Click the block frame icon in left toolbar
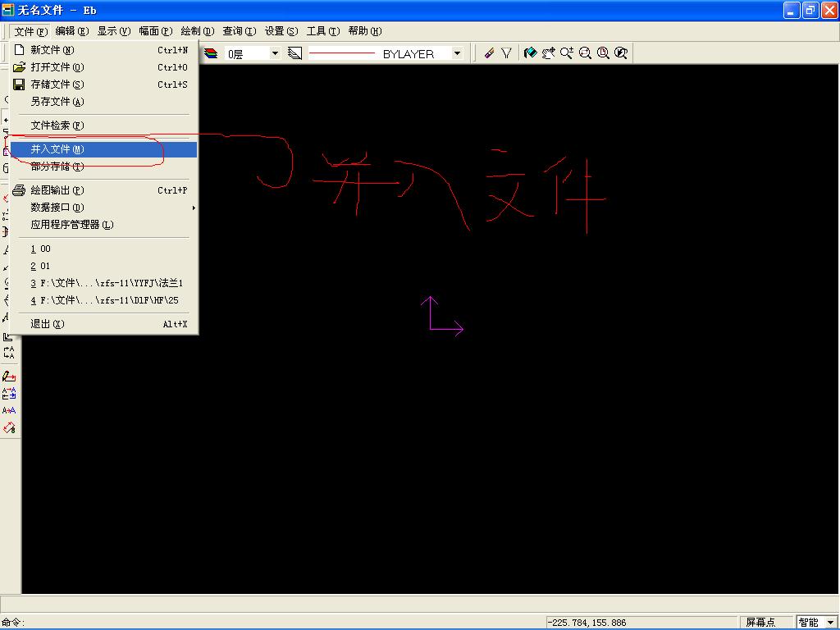The height and width of the screenshot is (630, 840). pyautogui.click(x=7, y=336)
